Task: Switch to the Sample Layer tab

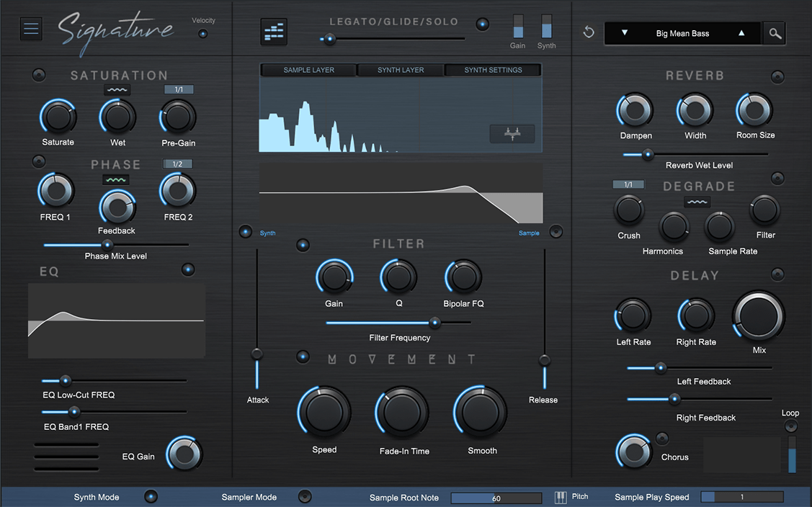Action: [308, 70]
